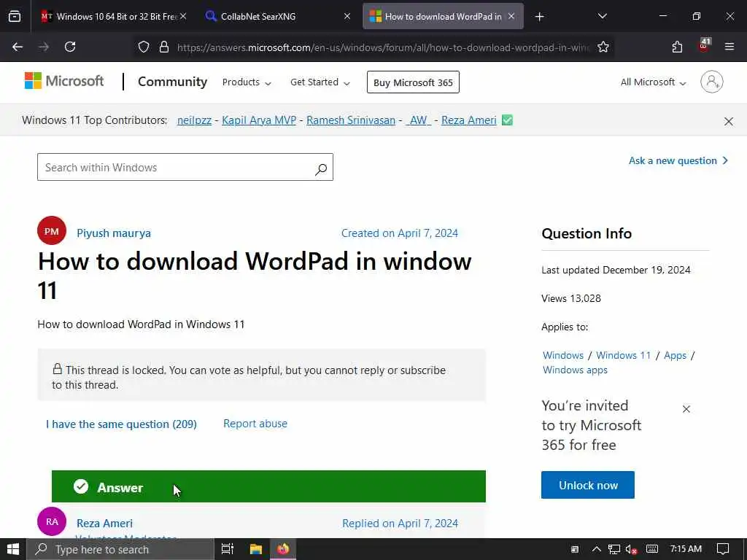Click the search magnifier icon

pos(321,168)
